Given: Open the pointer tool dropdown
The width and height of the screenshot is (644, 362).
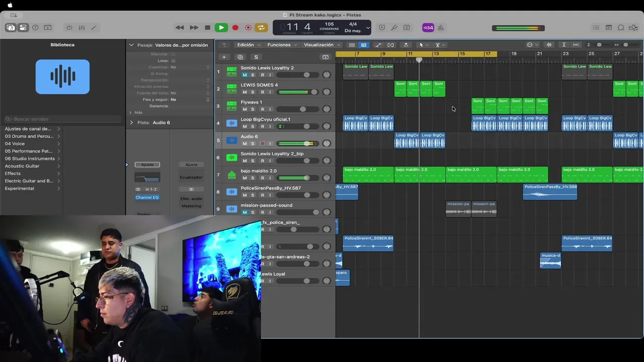Looking at the screenshot, I should pos(423,45).
